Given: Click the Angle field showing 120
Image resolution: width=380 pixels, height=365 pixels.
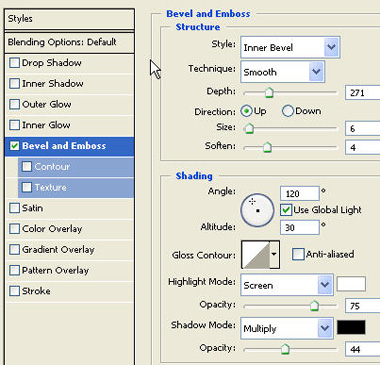Looking at the screenshot, I should click(x=300, y=193).
